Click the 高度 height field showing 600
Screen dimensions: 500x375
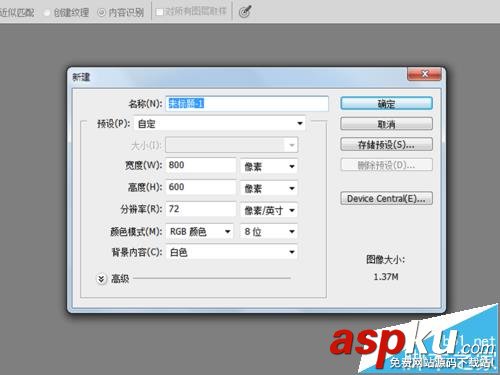[201, 187]
